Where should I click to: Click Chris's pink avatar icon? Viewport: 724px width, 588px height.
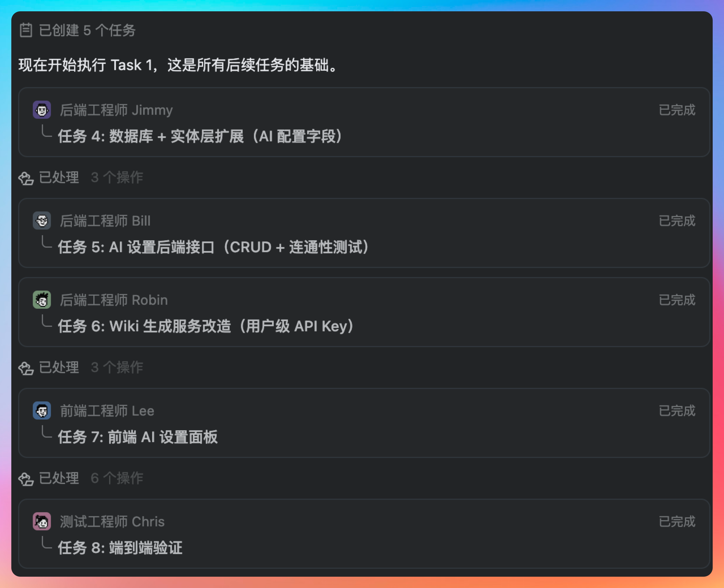[x=42, y=521]
